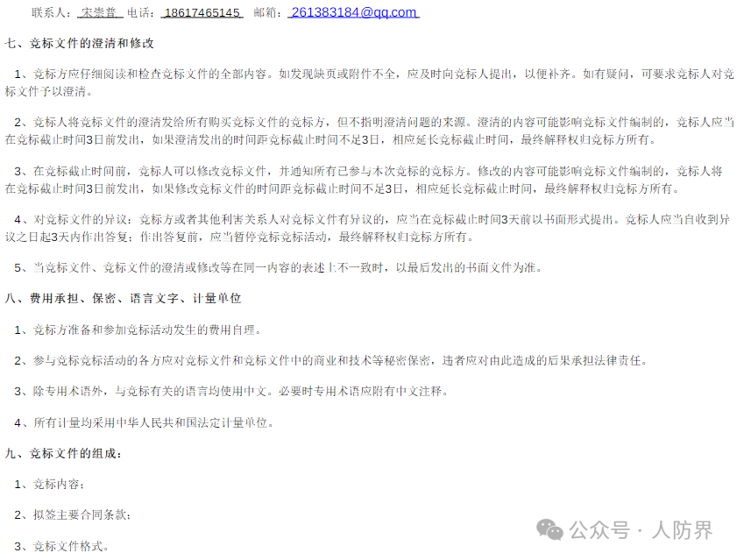The width and height of the screenshot is (737, 560).
Task: Click the phone number 18617465145
Action: pyautogui.click(x=202, y=12)
